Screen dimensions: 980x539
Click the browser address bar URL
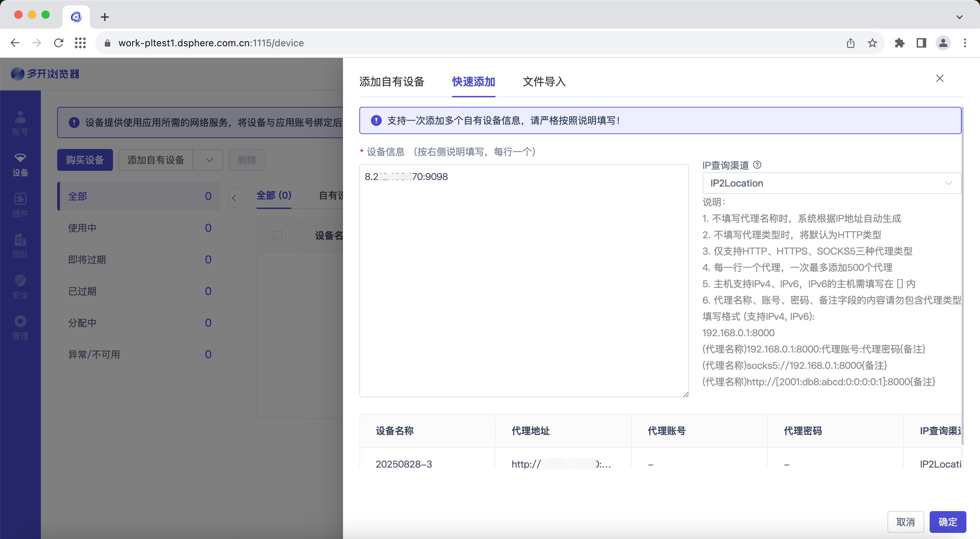pyautogui.click(x=211, y=43)
